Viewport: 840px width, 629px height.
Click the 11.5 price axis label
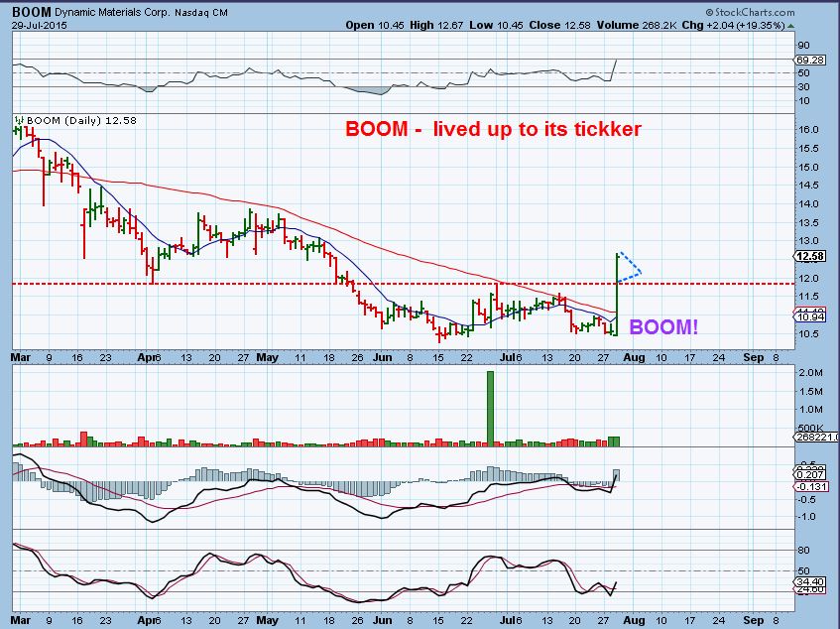pyautogui.click(x=808, y=297)
